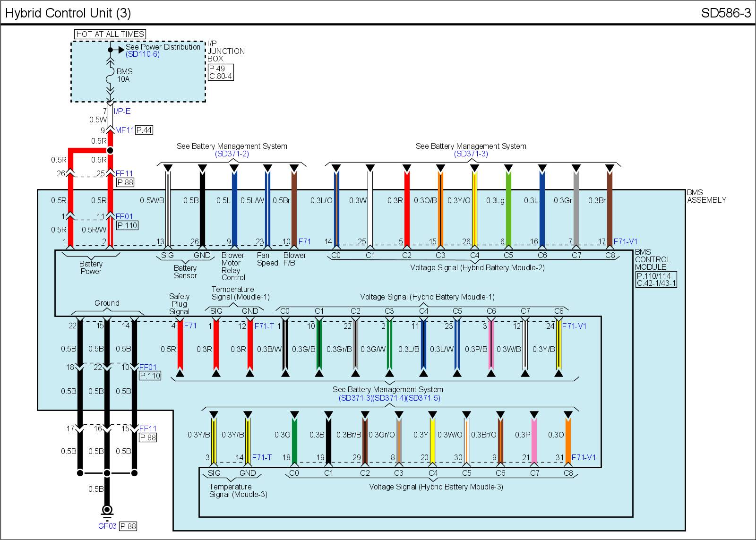
Task: Select the I/P-E connector label
Action: [x=122, y=111]
